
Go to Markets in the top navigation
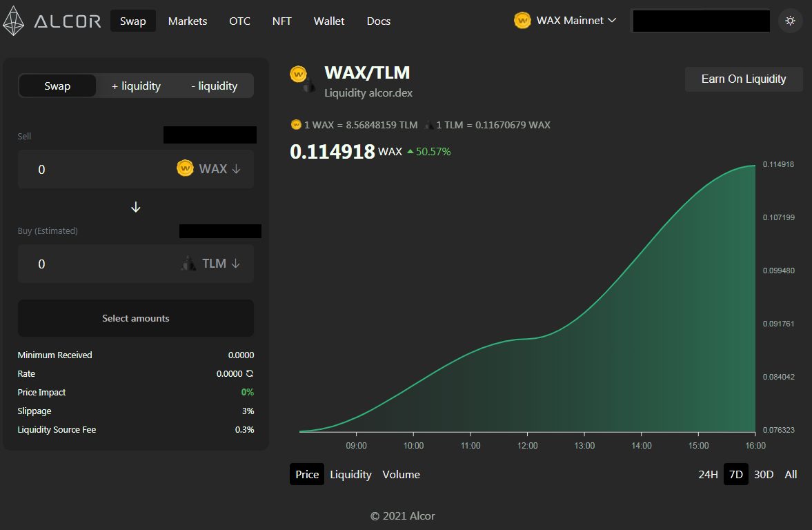coord(188,21)
